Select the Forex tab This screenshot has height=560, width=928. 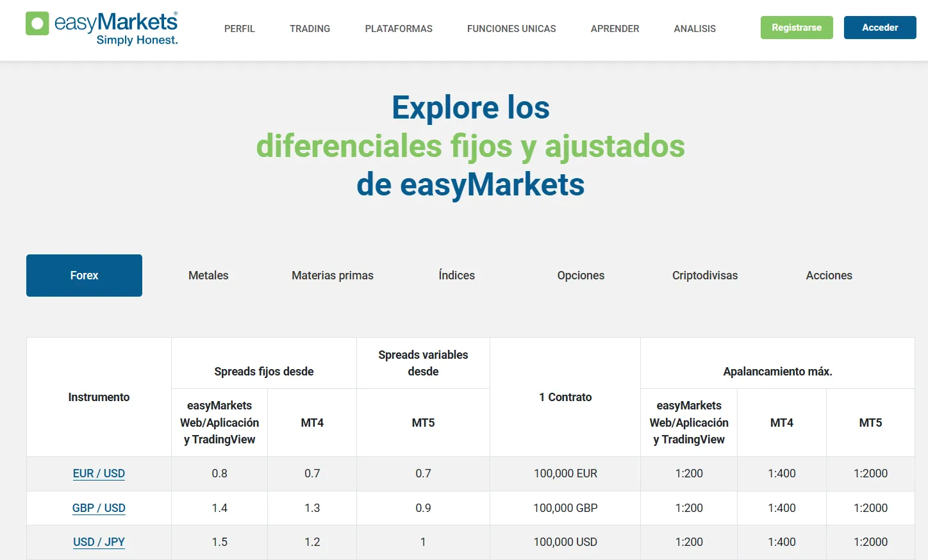click(x=84, y=276)
